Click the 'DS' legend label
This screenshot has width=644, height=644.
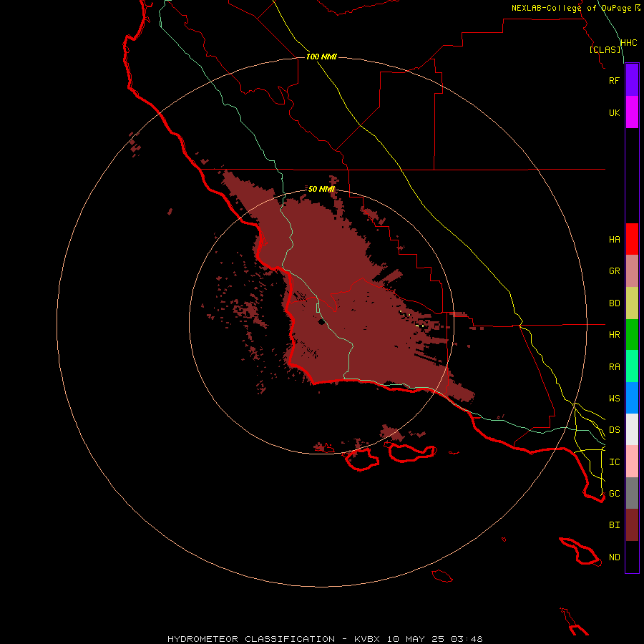(614, 430)
